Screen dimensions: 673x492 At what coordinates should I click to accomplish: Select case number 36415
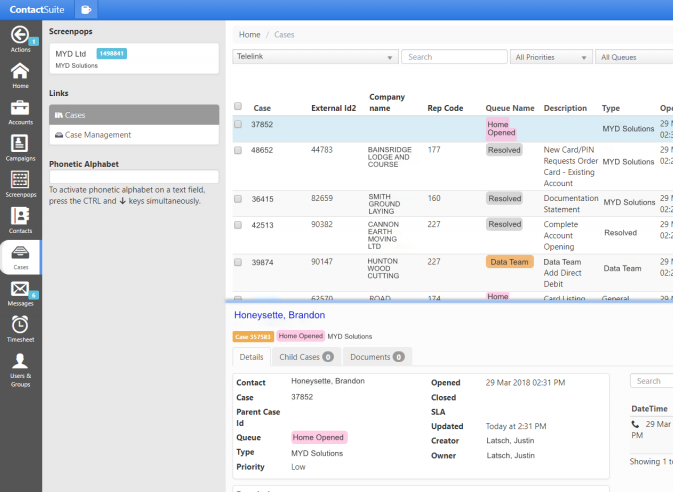(262, 199)
